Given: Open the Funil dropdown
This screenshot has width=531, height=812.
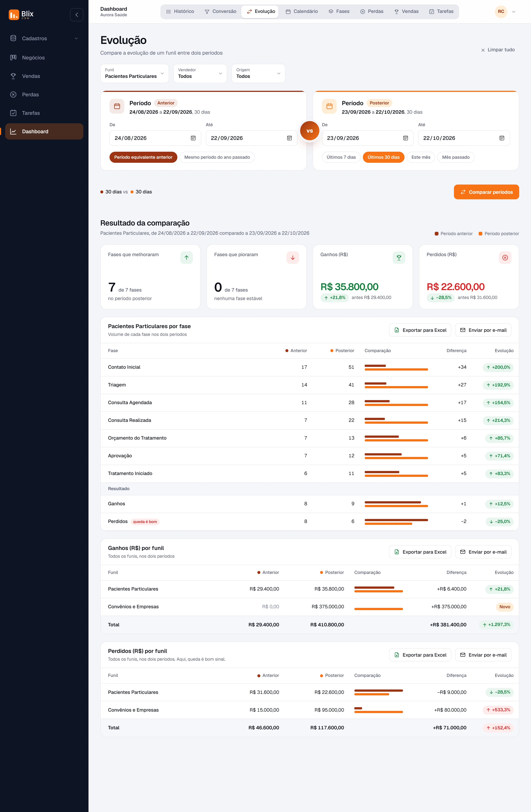Looking at the screenshot, I should 135,73.
